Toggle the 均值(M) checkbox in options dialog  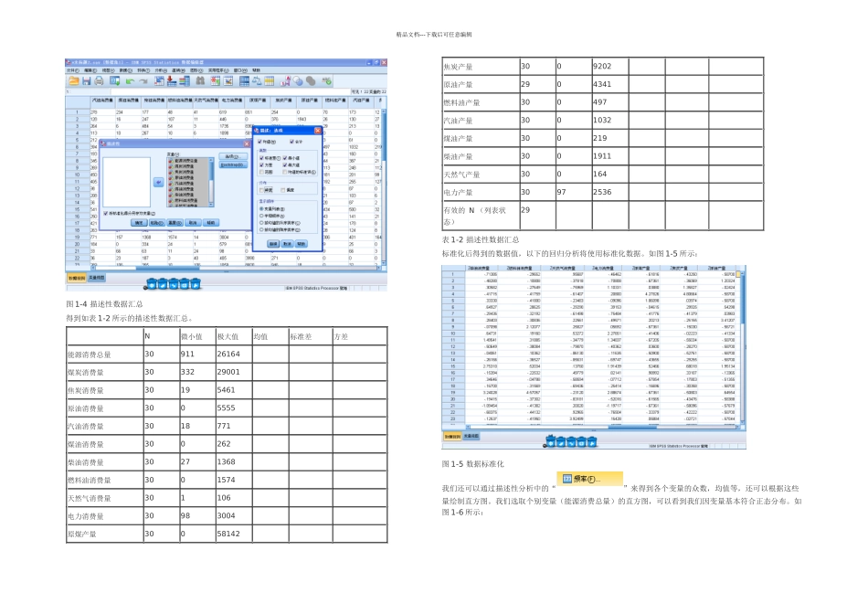[x=259, y=142]
